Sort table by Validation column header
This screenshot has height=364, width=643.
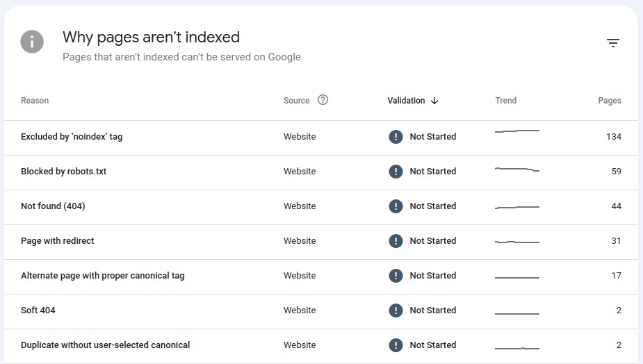pos(406,101)
